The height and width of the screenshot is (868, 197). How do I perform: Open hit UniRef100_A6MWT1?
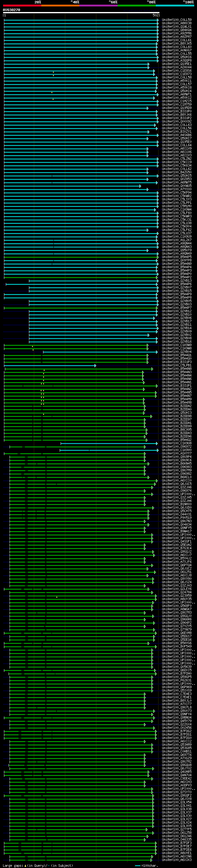176,94
